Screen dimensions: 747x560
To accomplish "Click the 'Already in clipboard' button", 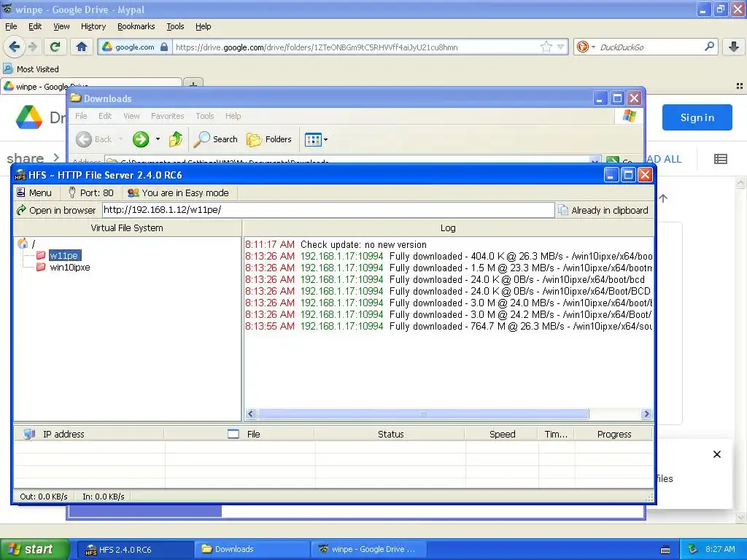I will [603, 210].
